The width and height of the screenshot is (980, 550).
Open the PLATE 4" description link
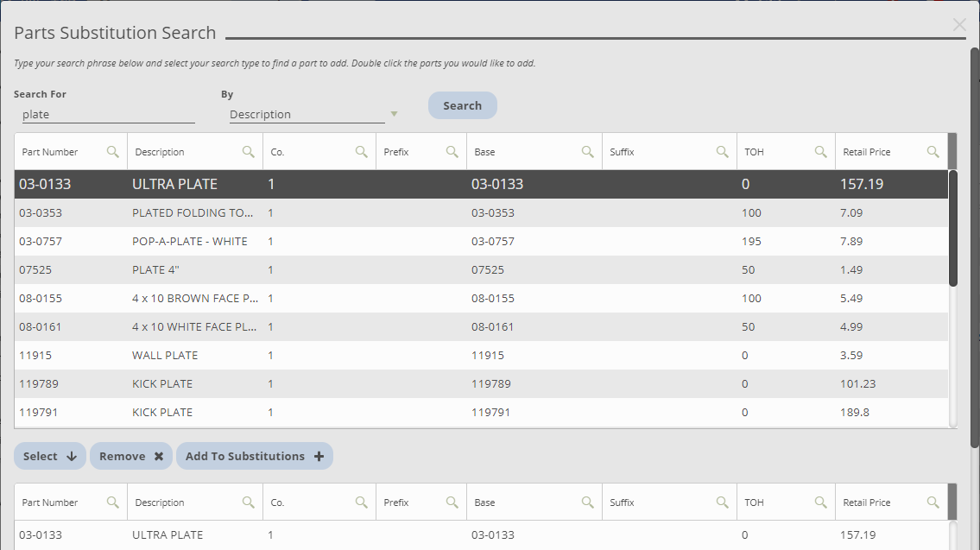157,269
